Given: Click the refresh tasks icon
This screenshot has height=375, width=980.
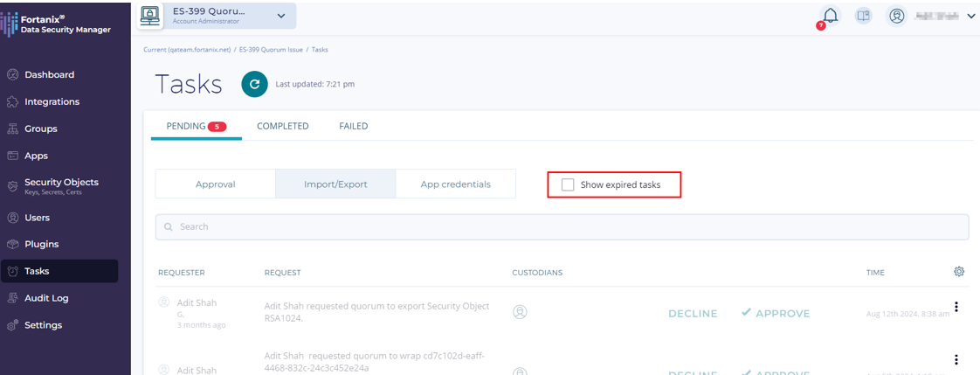Looking at the screenshot, I should [x=255, y=84].
